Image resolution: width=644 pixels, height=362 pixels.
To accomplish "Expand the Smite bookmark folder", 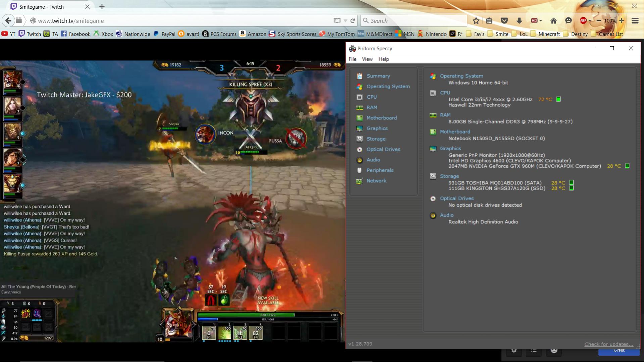I will click(x=498, y=34).
